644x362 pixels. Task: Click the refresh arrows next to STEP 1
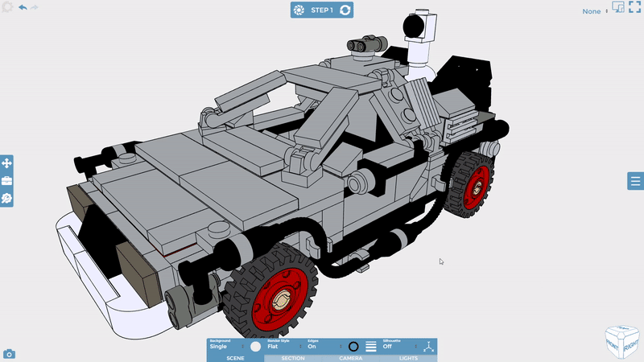click(345, 10)
